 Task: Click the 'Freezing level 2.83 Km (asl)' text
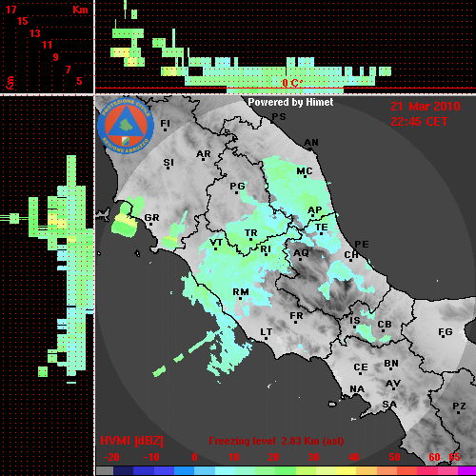tap(276, 441)
